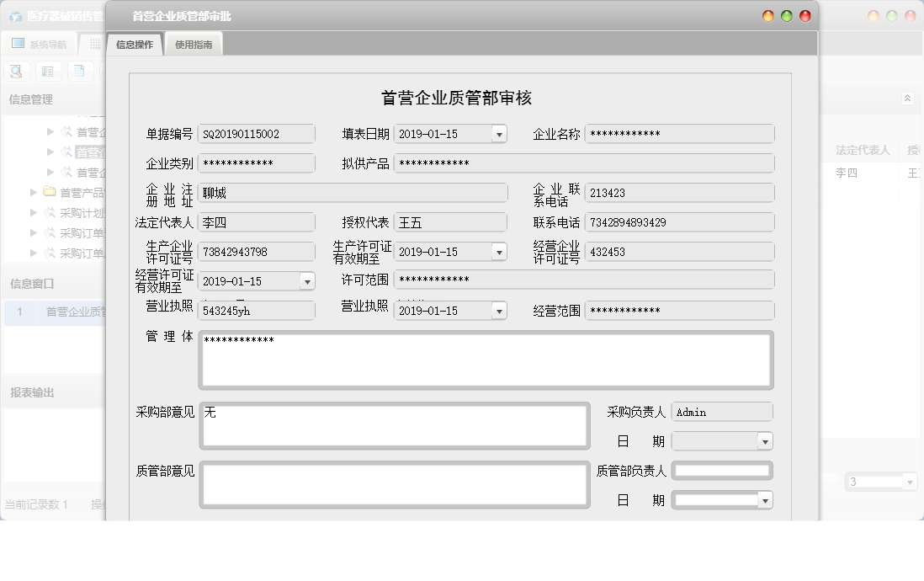The width and height of the screenshot is (924, 581).
Task: Open the 生产许可证有效期至 date dropdown
Action: point(498,251)
